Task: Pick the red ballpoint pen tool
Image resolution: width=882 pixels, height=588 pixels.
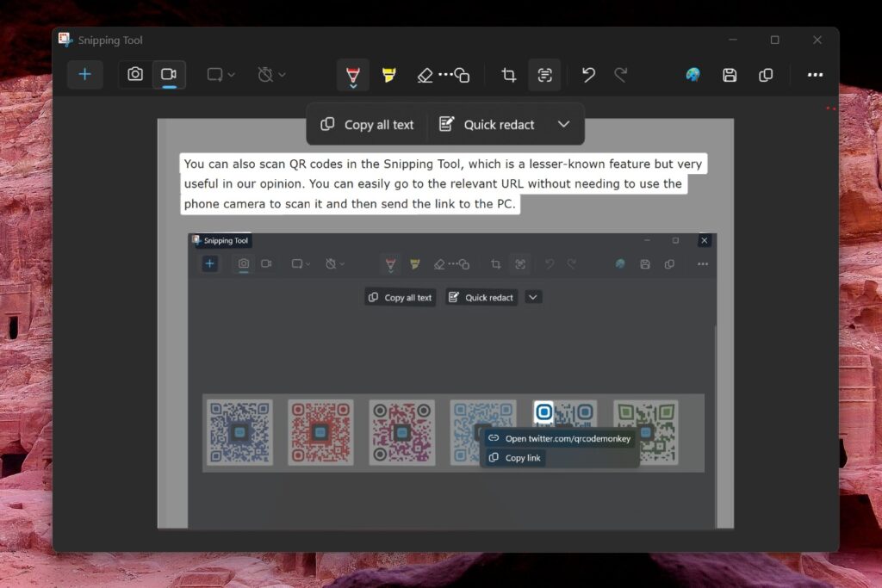Action: point(353,75)
